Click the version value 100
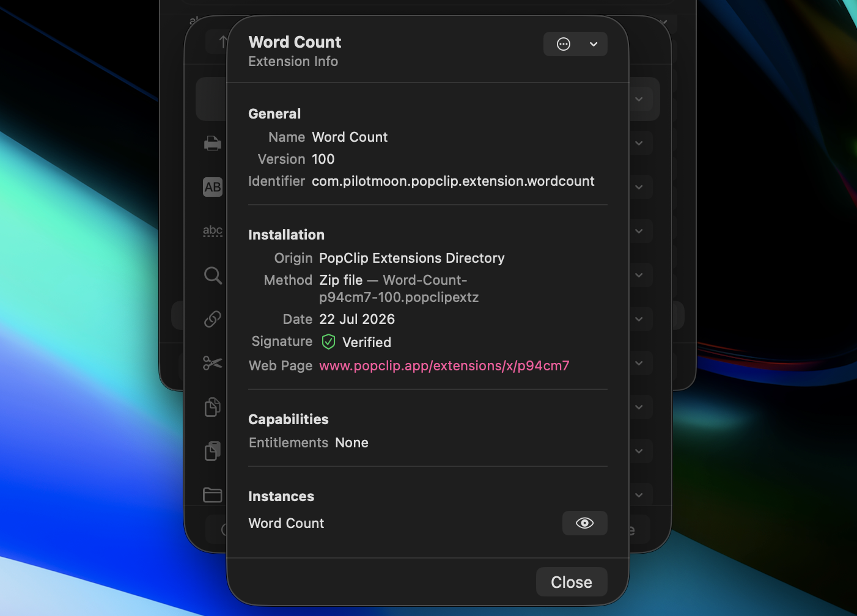This screenshot has height=616, width=857. point(323,159)
